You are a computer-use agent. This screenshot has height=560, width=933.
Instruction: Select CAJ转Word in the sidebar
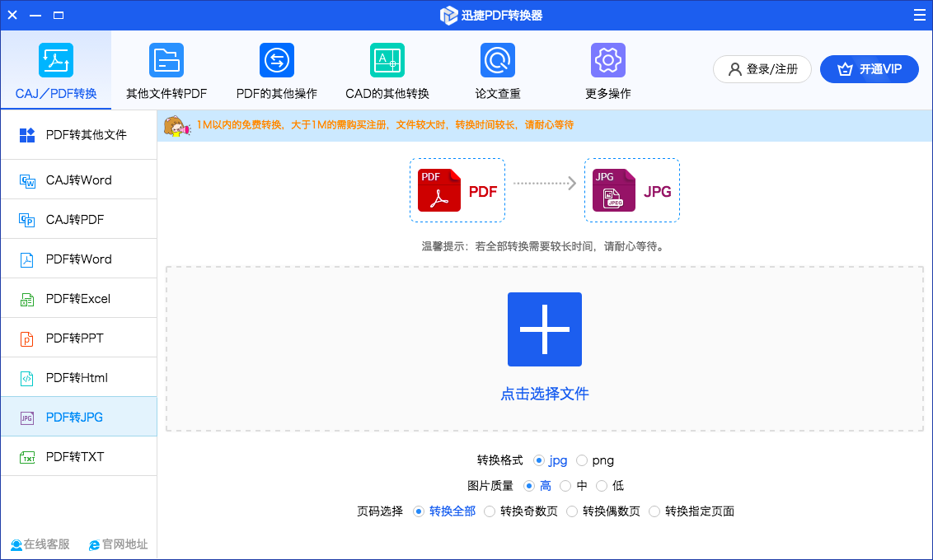pyautogui.click(x=78, y=180)
